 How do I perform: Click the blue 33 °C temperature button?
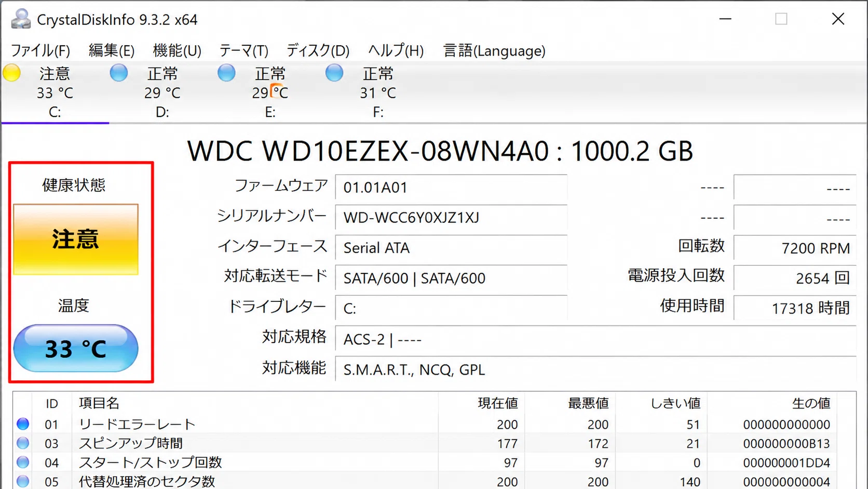coord(76,348)
